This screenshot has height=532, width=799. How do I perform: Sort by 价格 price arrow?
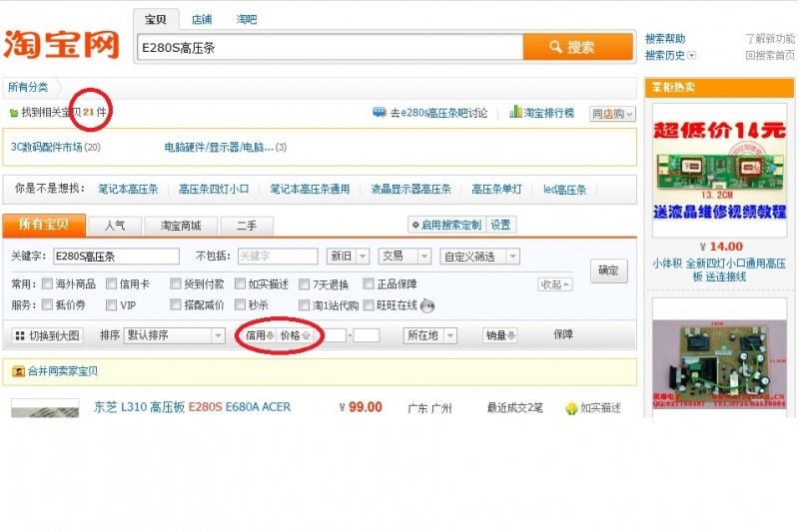(x=307, y=335)
